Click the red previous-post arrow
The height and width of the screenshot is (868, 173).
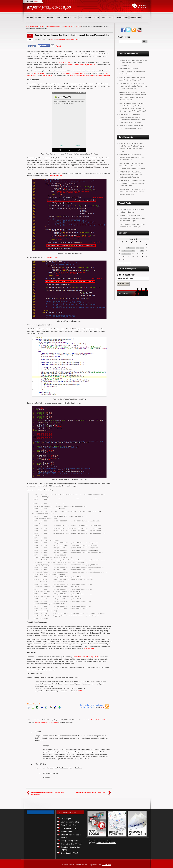pos(28,793)
